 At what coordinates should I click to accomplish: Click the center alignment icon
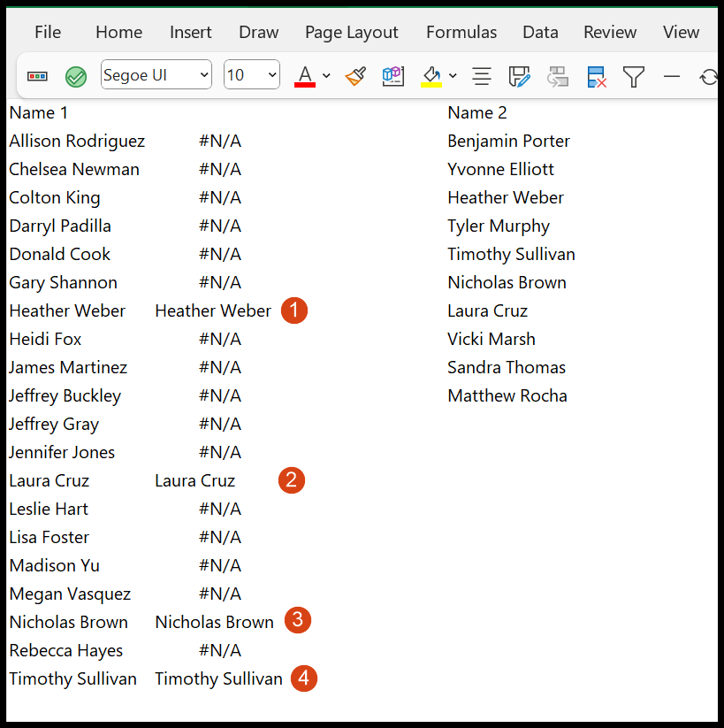click(482, 76)
